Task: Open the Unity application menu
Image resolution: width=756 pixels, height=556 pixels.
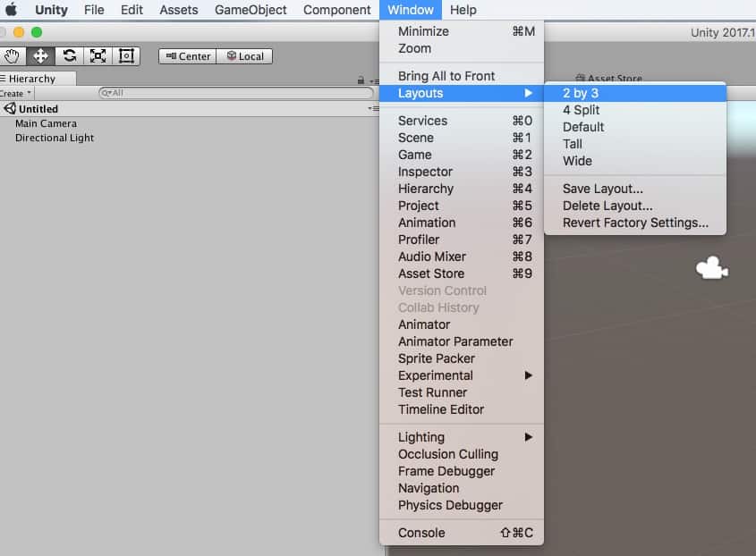Action: tap(51, 10)
